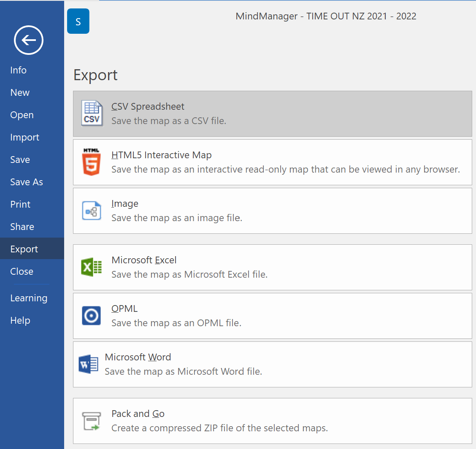Click the HTML5 shield icon
Viewport: 476px width, 449px height.
click(92, 162)
